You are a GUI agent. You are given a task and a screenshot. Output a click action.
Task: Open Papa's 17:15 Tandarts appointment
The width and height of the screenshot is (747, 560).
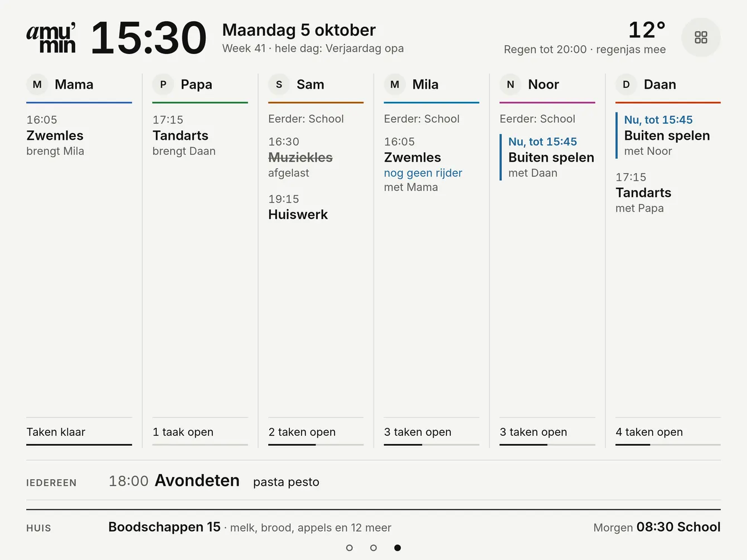(x=200, y=135)
